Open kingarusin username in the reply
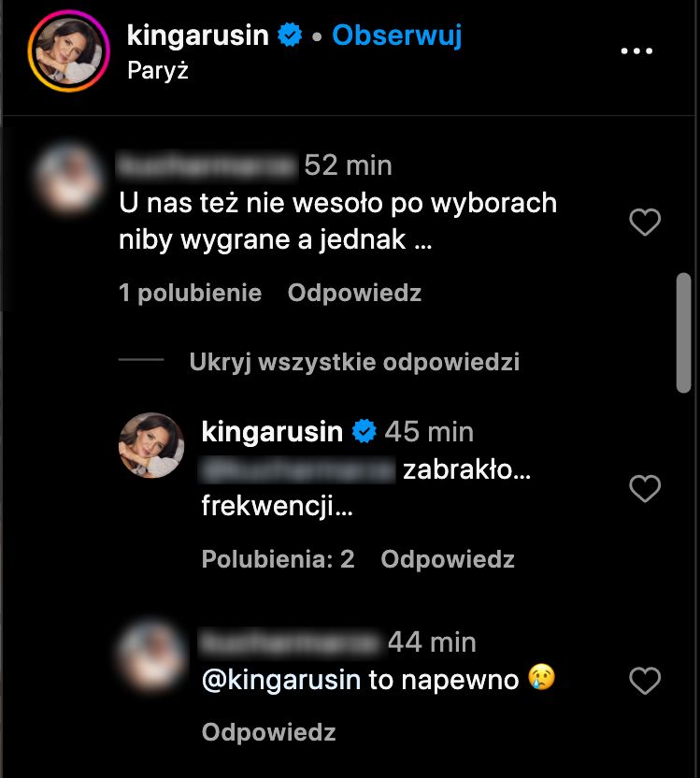The width and height of the screenshot is (700, 778). coord(272,431)
